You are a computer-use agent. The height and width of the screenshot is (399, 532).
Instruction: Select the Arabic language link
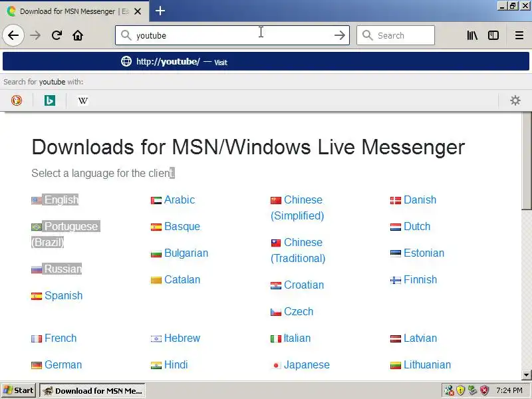(180, 200)
